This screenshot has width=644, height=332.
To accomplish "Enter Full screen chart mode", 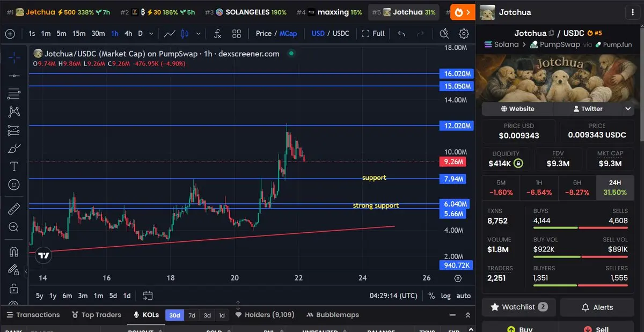I will pos(373,33).
